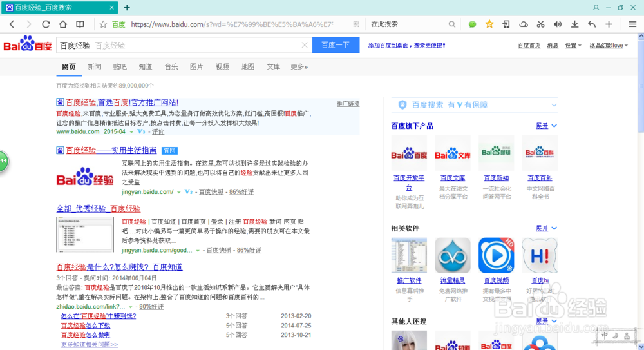Open the user account icon in title bar

tap(596, 7)
